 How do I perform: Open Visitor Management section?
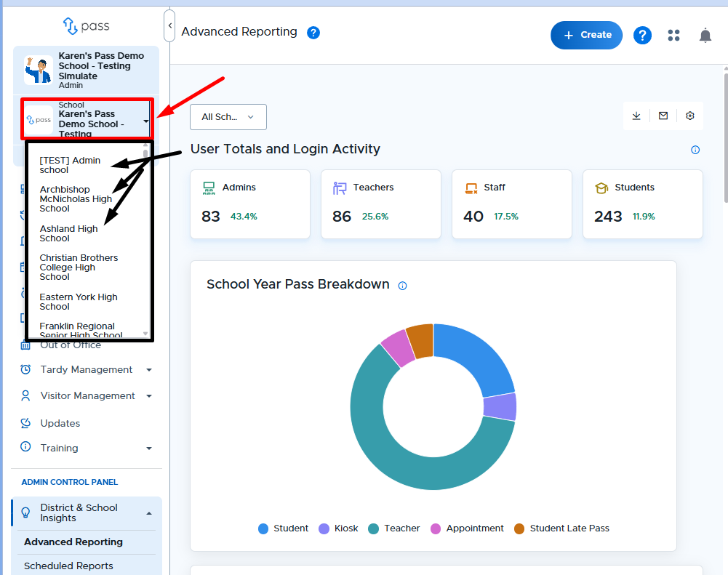point(88,395)
